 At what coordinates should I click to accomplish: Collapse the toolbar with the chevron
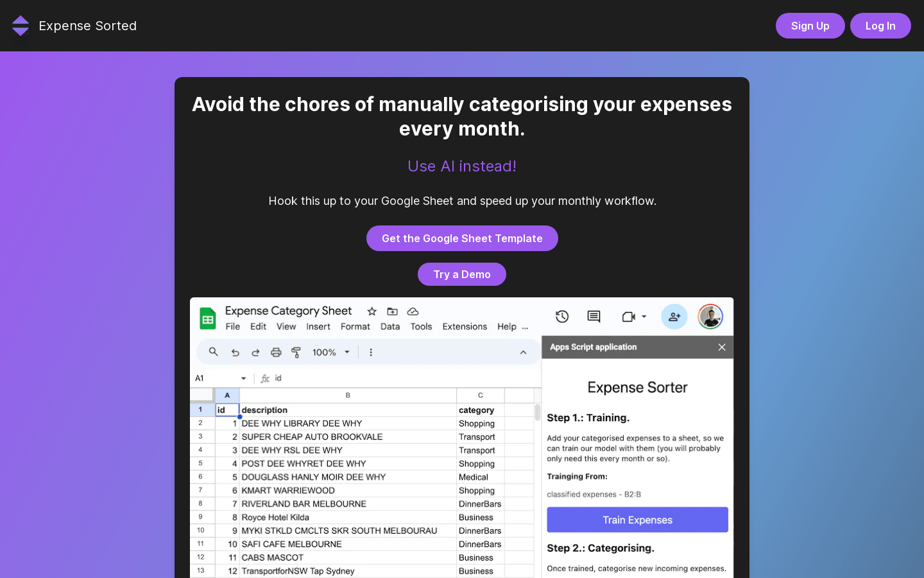pyautogui.click(x=523, y=353)
